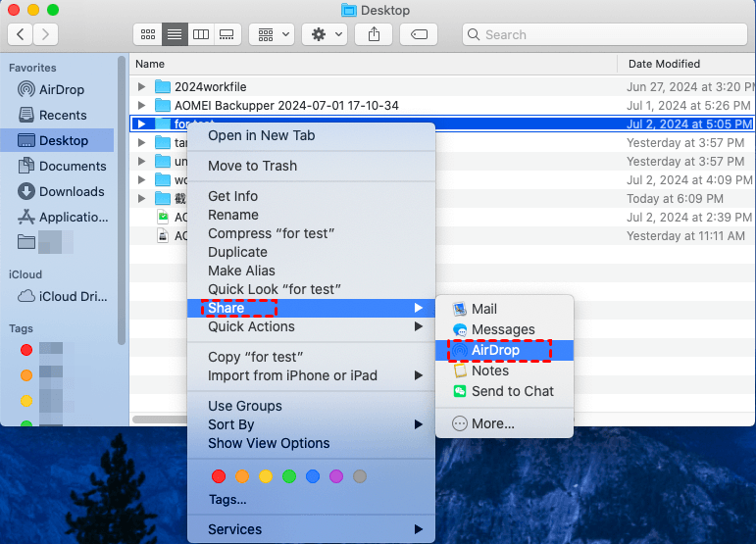Choose Compress "for test" option
This screenshot has height=544, width=756.
(271, 233)
